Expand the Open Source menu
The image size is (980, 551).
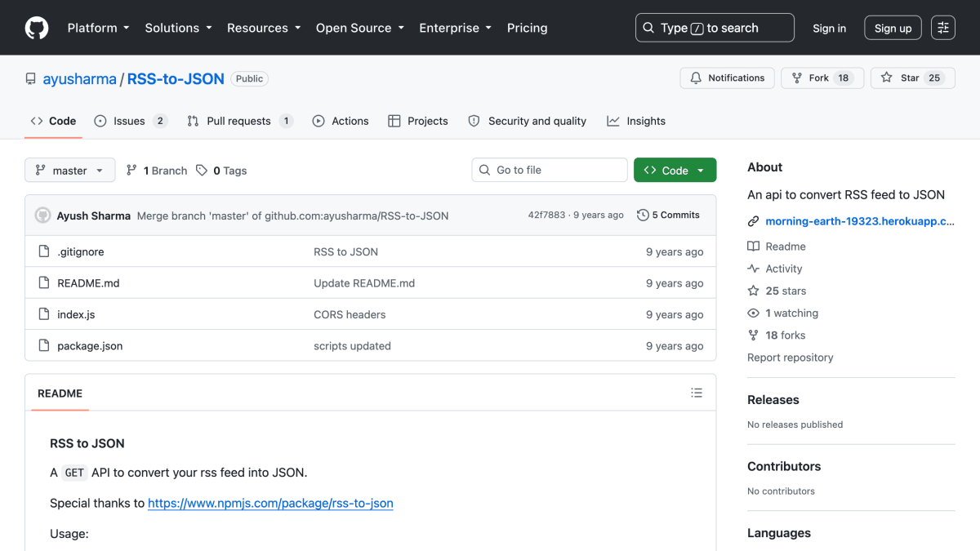pos(359,28)
